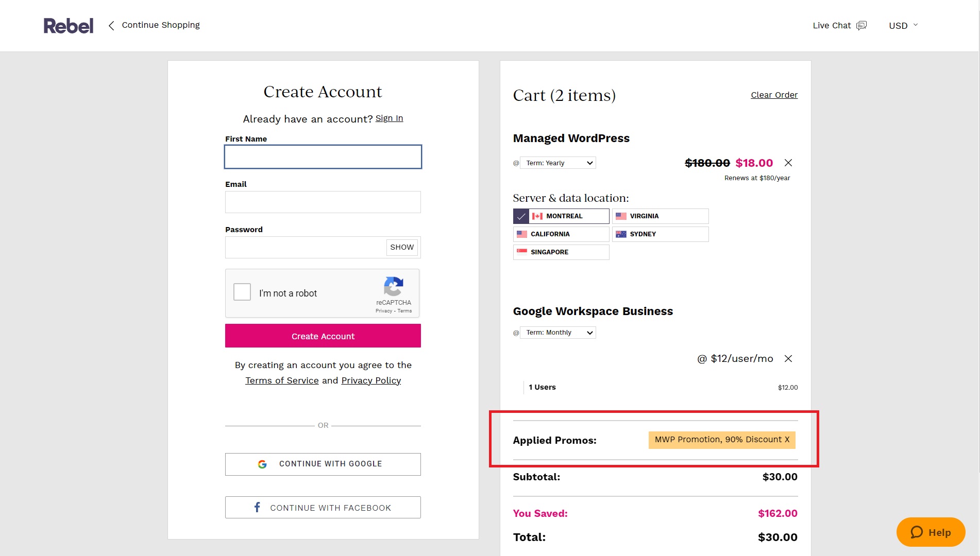
Task: Check the I'm not a robot box
Action: click(242, 292)
